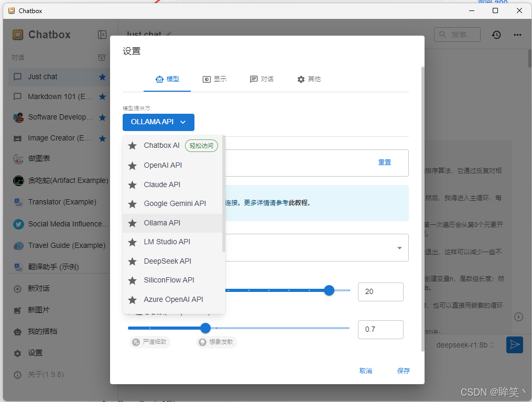Switch to the 显示 tab

[214, 79]
